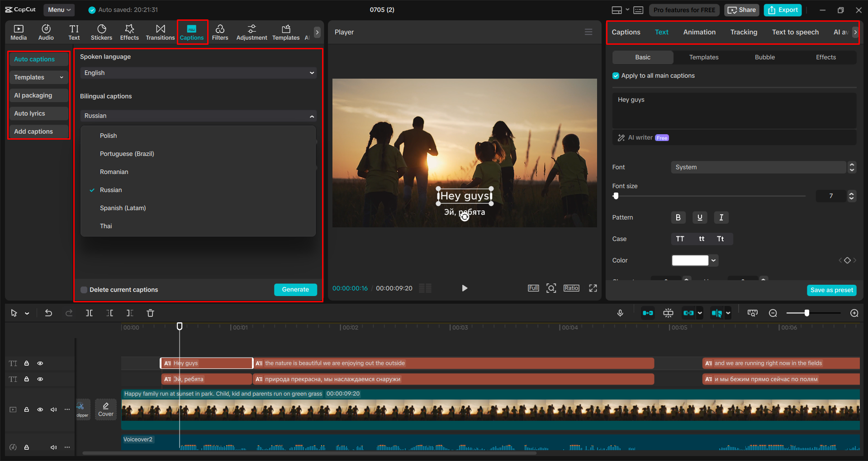Switch to the Bubble tab
Screen dimensions: 868x461
click(x=764, y=57)
